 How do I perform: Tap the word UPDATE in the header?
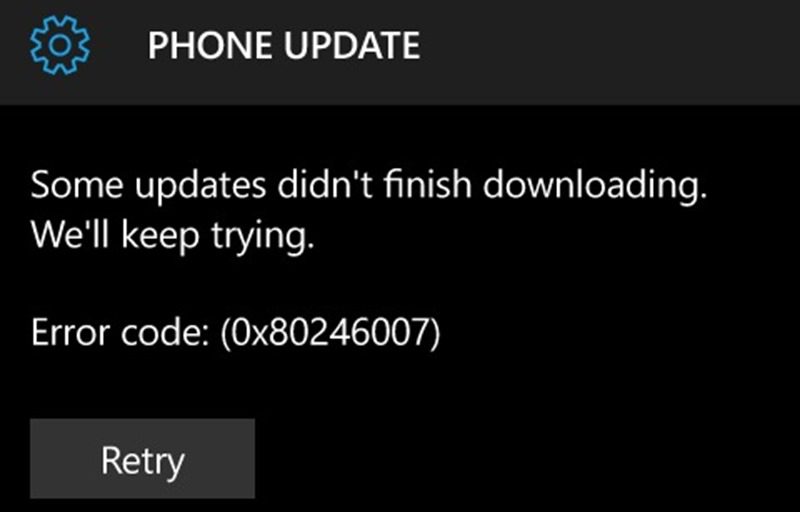point(352,45)
